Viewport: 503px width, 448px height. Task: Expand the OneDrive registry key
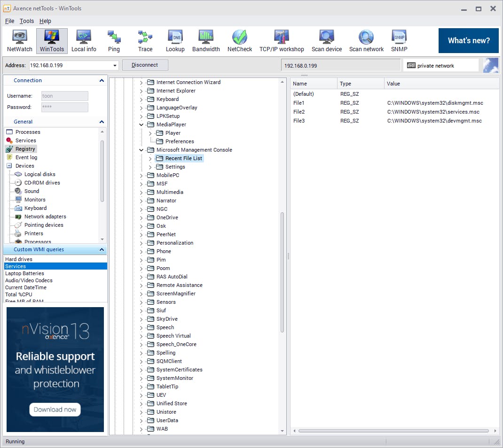click(141, 217)
